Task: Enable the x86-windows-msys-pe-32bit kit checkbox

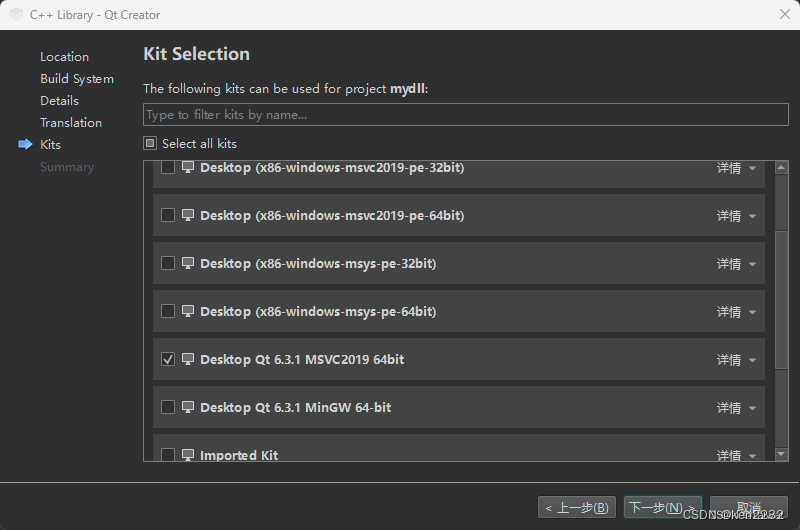Action: [168, 263]
